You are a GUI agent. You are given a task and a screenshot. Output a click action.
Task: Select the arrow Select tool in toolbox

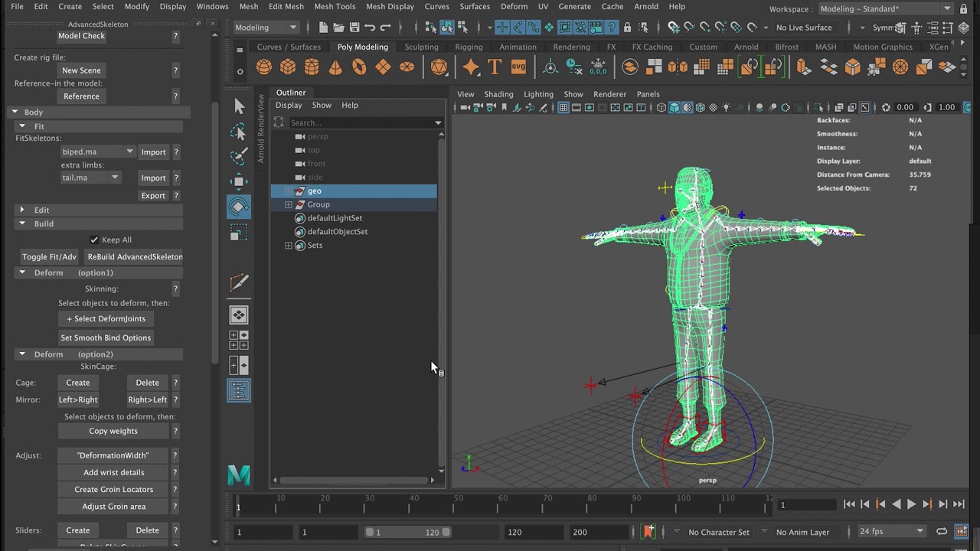(x=239, y=106)
